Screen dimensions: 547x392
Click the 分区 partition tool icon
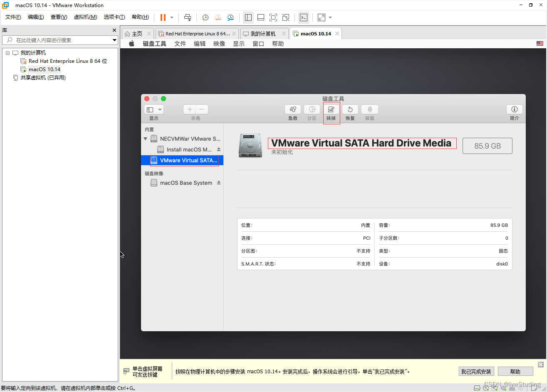tap(312, 109)
